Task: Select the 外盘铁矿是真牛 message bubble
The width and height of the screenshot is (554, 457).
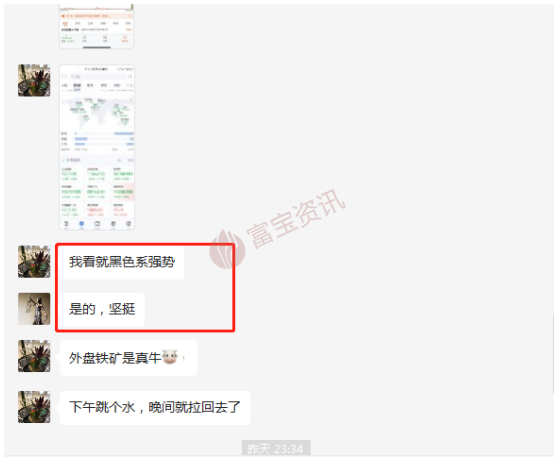Action: [129, 358]
